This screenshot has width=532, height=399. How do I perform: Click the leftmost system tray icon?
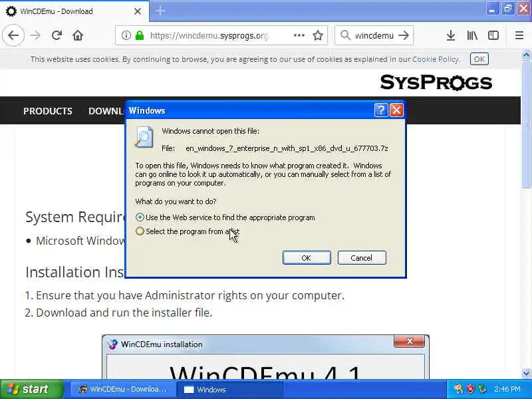[x=458, y=389]
